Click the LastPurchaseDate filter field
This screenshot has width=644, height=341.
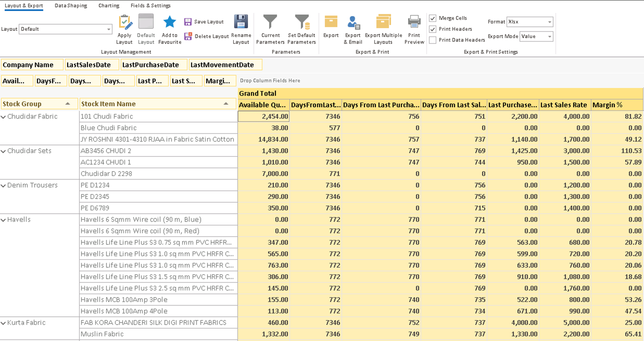(x=154, y=65)
